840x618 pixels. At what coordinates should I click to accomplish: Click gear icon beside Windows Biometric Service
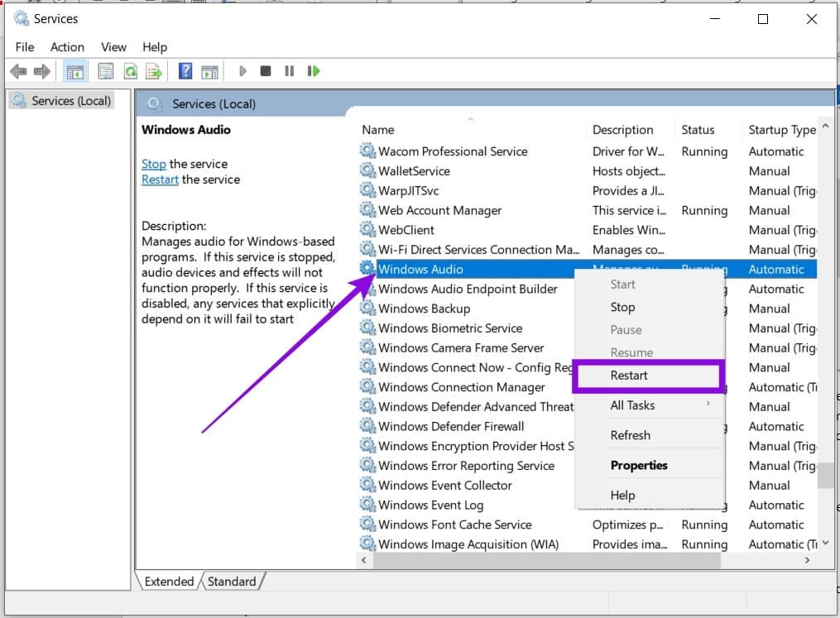coord(367,328)
